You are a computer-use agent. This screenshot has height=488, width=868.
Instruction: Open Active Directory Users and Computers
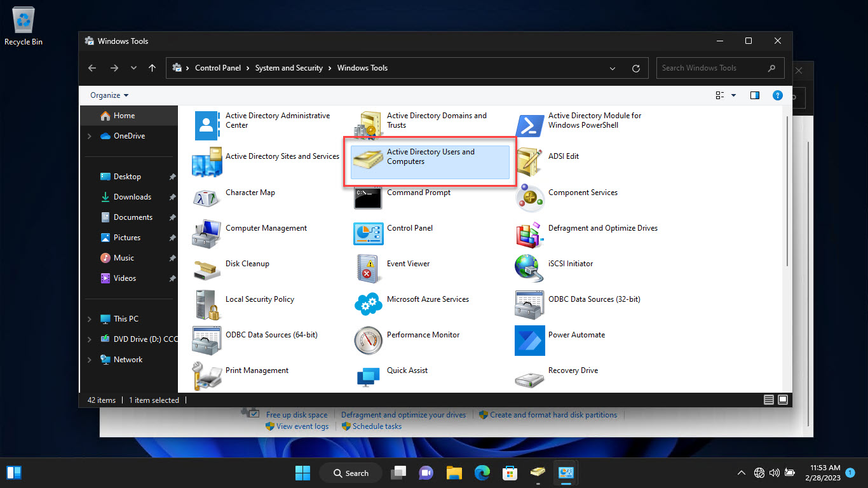point(430,156)
